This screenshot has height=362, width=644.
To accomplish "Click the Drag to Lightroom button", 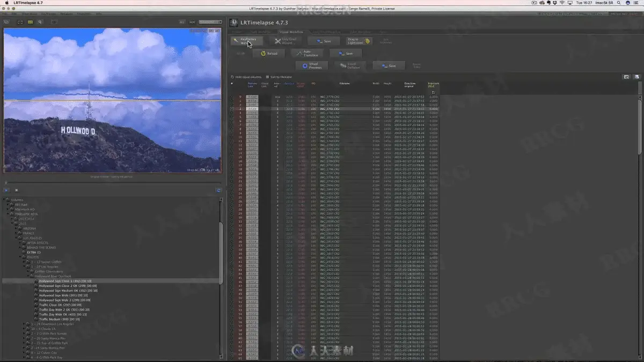I will (358, 41).
